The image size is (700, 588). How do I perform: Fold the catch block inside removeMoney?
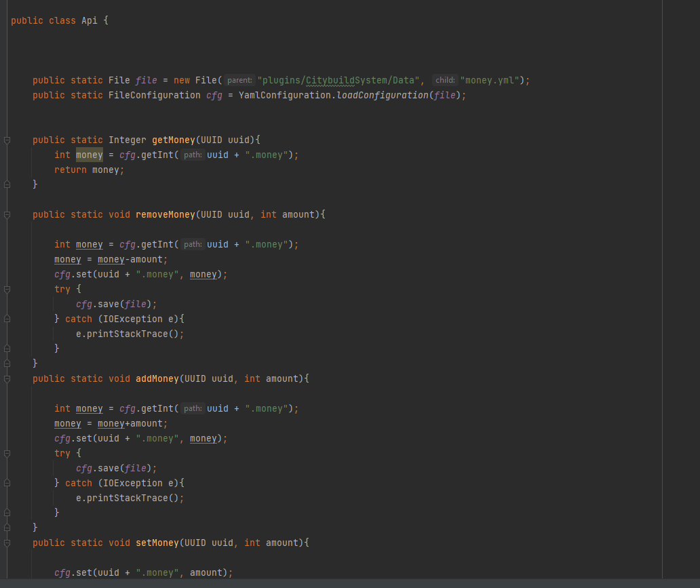(x=7, y=319)
